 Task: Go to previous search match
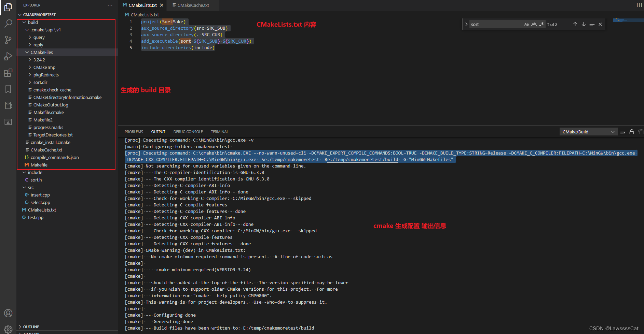tap(575, 24)
